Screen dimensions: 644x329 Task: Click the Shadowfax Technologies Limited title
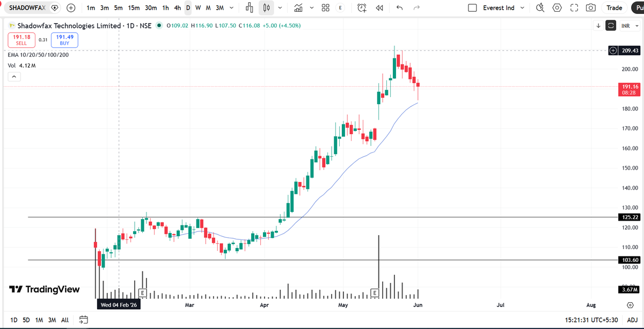point(69,26)
